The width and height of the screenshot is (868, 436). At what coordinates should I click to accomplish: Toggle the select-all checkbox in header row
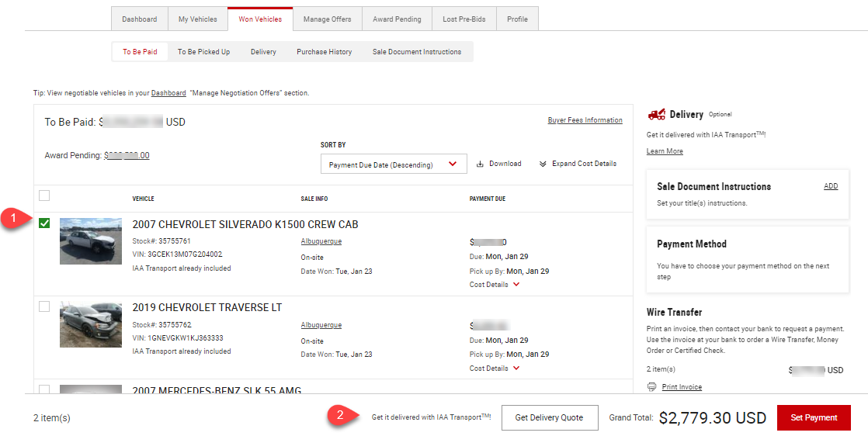pyautogui.click(x=44, y=196)
